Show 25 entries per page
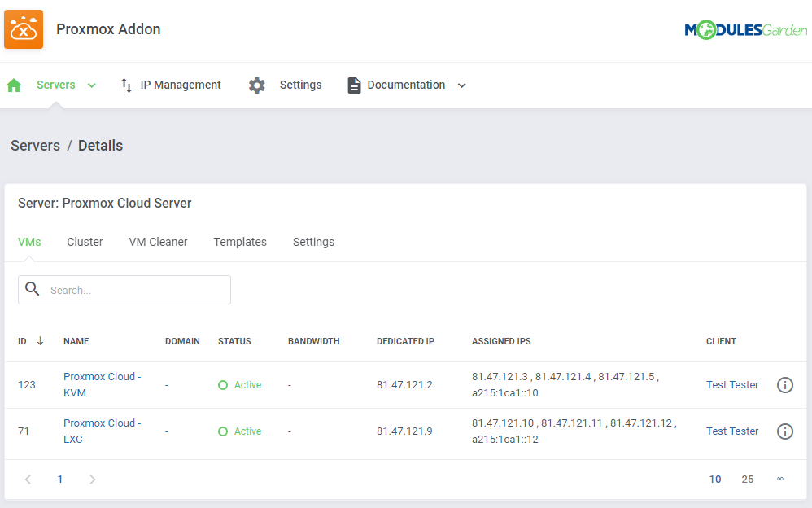 [x=747, y=480]
